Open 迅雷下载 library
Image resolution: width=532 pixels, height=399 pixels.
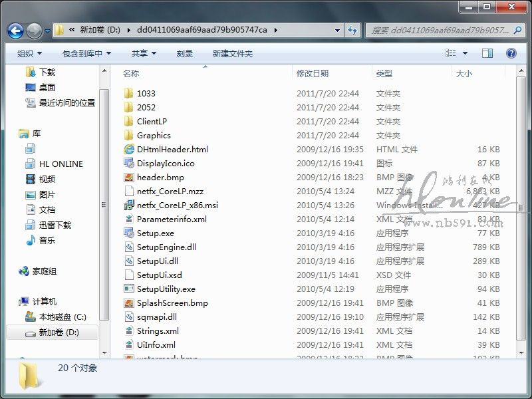point(55,225)
